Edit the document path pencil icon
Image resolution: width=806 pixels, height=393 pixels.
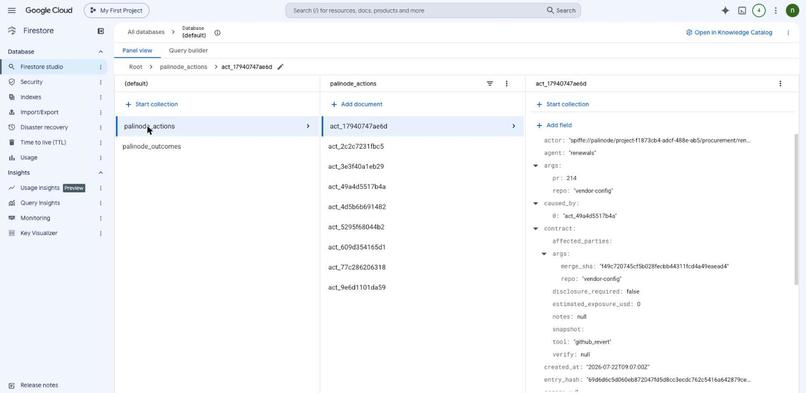click(280, 67)
